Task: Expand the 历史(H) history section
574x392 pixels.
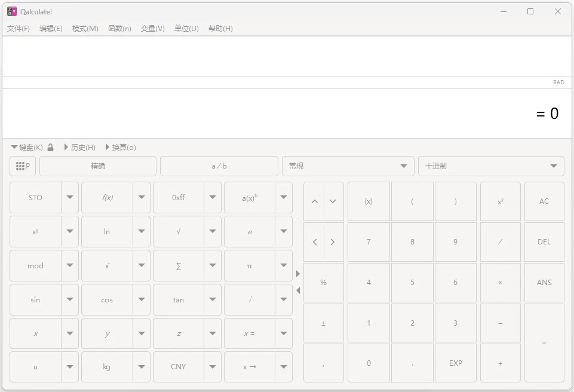Action: (79, 148)
